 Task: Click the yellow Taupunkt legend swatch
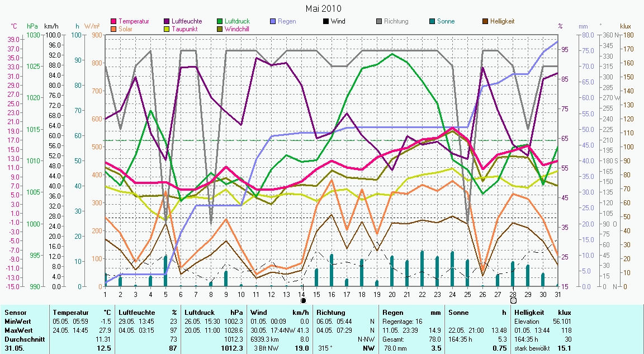(x=167, y=29)
